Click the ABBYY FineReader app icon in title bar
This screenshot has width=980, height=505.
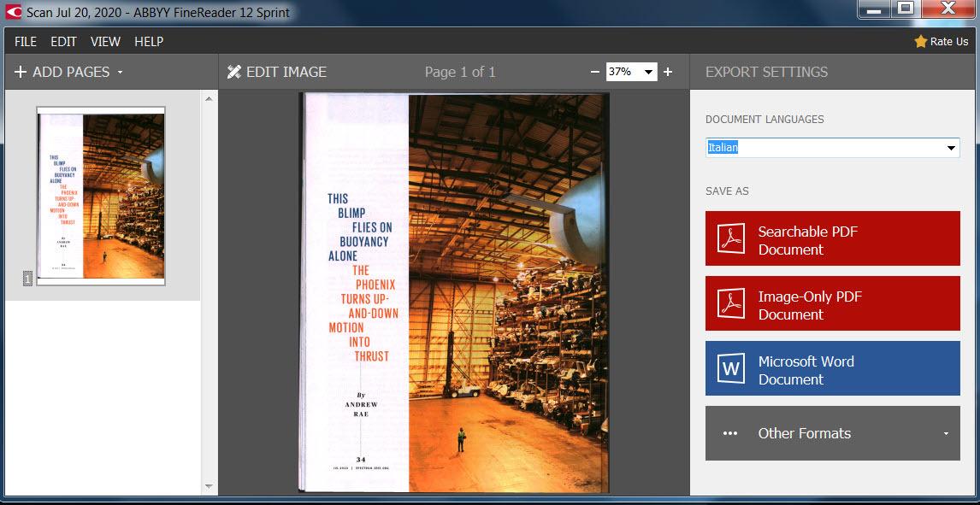tap(14, 11)
